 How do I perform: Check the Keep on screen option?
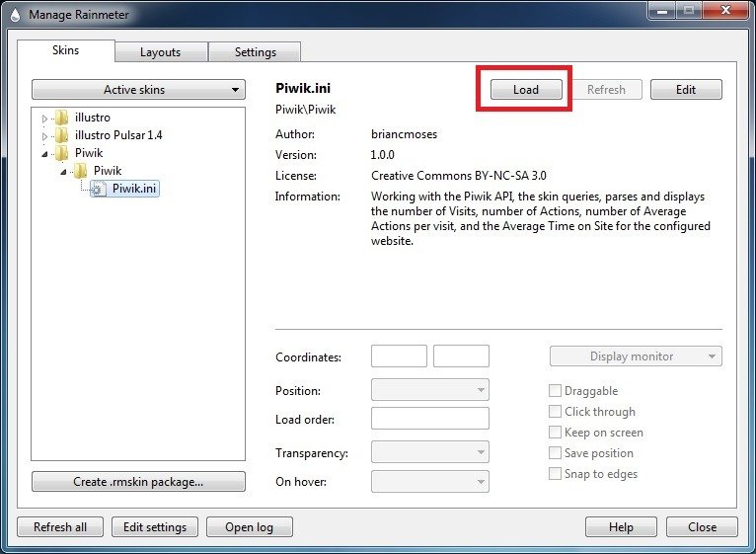click(555, 432)
